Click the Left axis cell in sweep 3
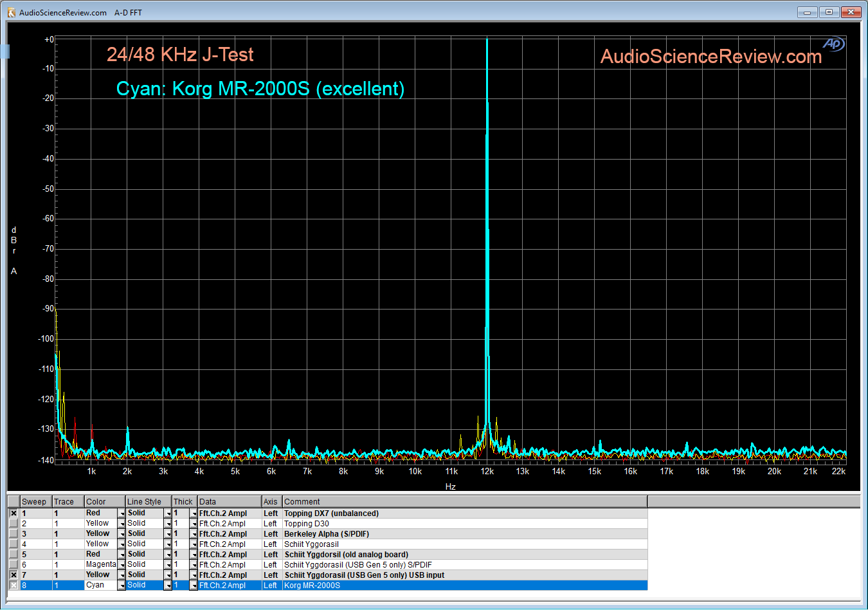 [272, 534]
